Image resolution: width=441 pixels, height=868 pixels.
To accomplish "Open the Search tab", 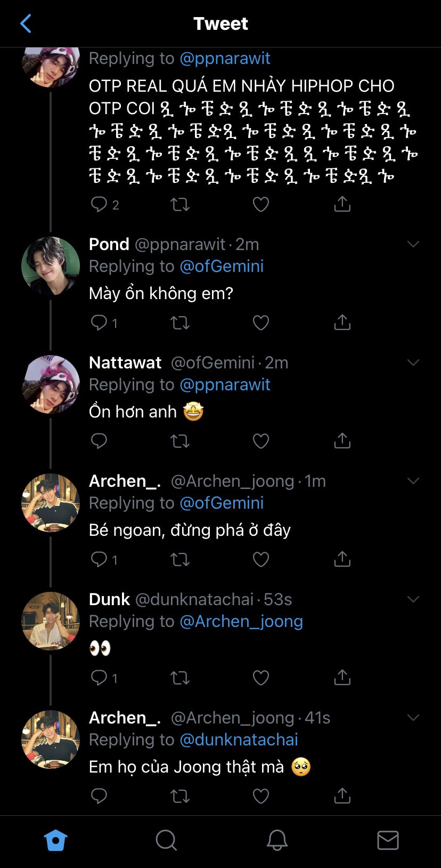I will (166, 840).
